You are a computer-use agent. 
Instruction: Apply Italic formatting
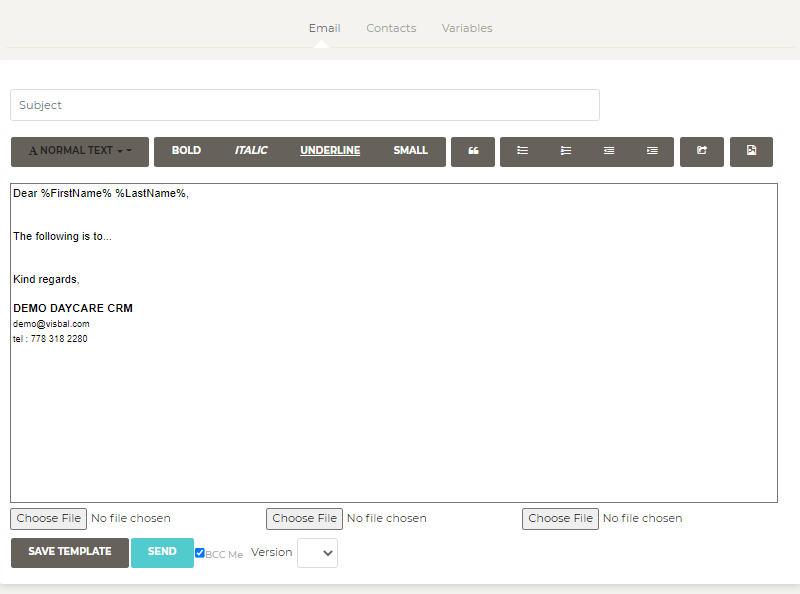[x=251, y=152]
